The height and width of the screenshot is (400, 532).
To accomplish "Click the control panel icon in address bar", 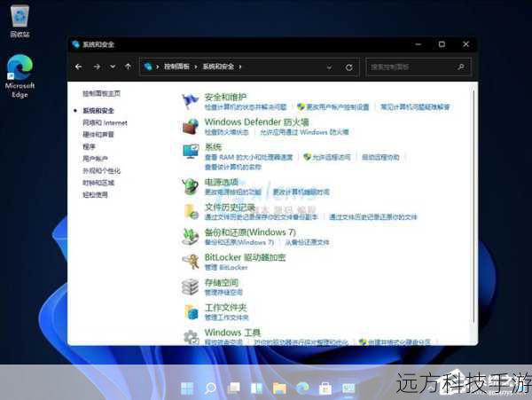I will tap(148, 67).
